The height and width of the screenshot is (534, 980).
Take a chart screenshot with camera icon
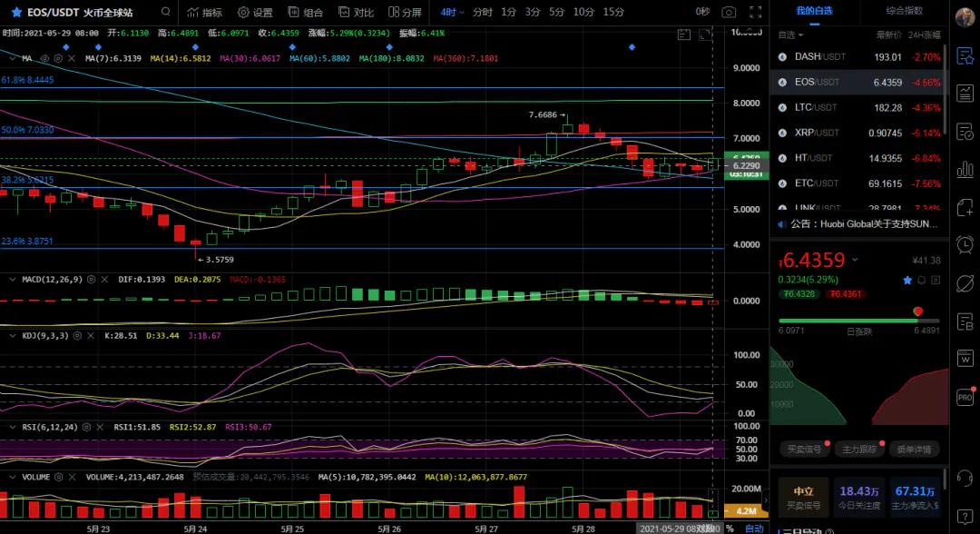728,12
